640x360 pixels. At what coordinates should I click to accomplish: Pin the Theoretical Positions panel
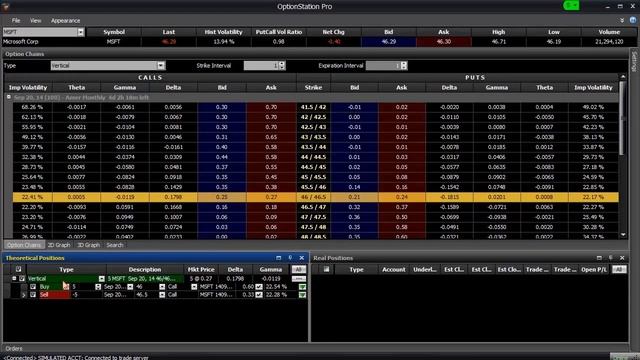point(290,258)
